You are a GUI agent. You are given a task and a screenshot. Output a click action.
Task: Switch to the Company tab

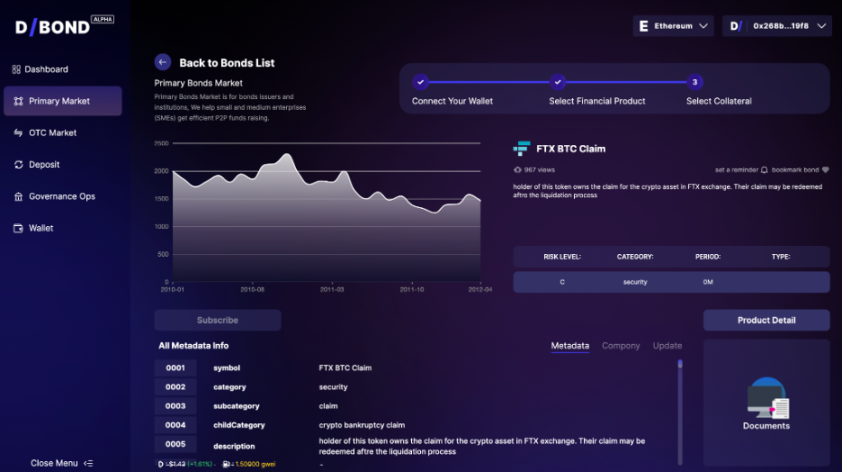pyautogui.click(x=621, y=346)
